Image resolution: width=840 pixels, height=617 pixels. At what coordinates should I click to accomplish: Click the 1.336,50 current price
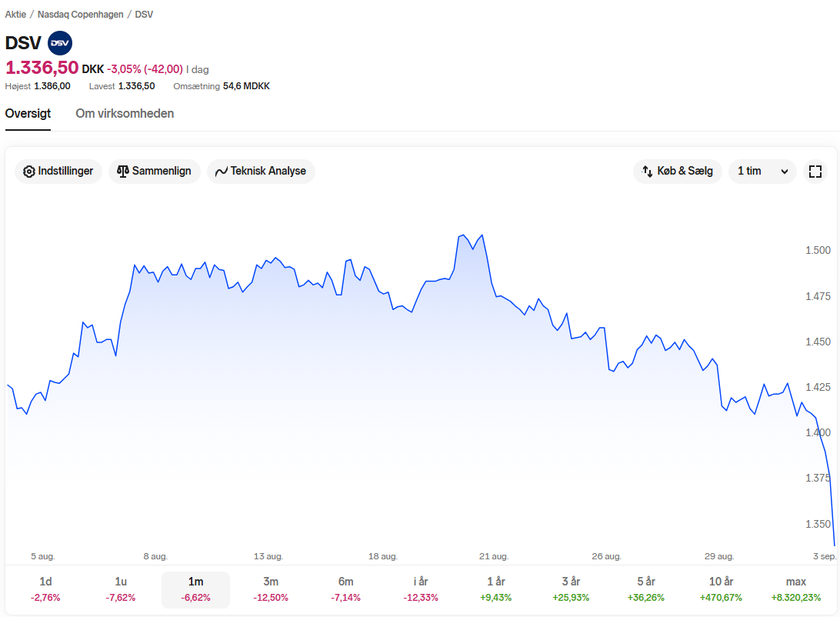point(42,68)
